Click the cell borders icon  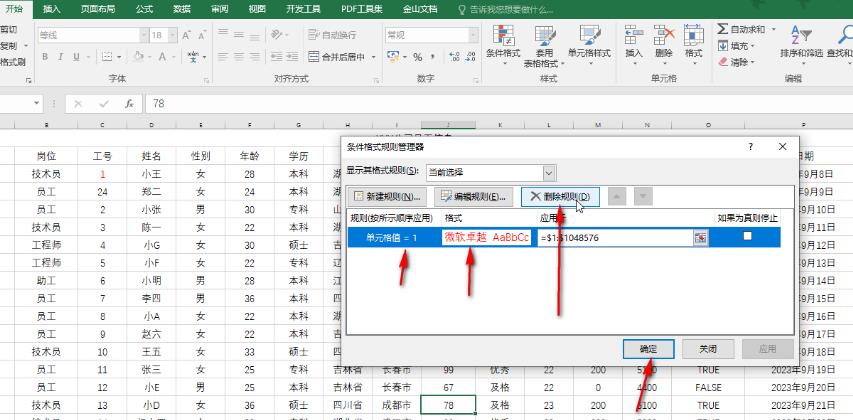[x=107, y=57]
